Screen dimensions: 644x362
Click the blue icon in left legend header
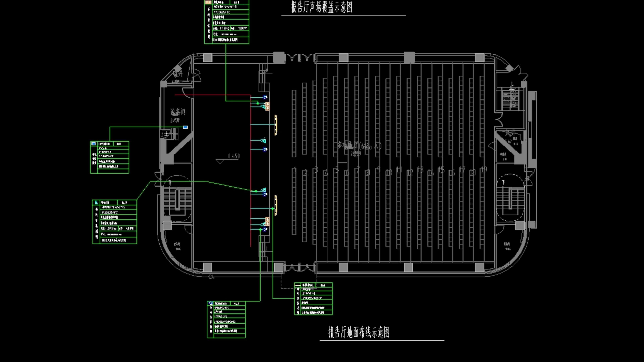pos(94,144)
